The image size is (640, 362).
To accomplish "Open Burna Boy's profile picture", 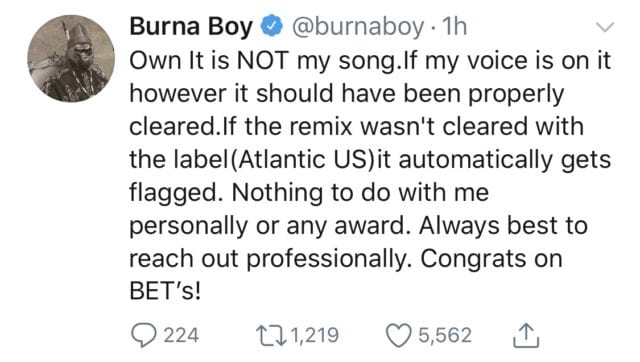I will tap(71, 58).
